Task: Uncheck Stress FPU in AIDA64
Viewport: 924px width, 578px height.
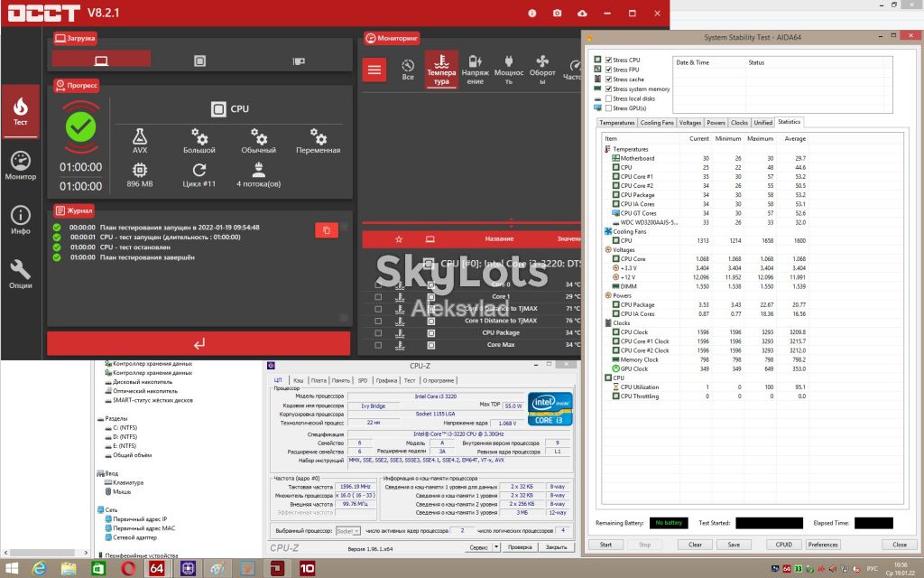Action: click(x=608, y=70)
